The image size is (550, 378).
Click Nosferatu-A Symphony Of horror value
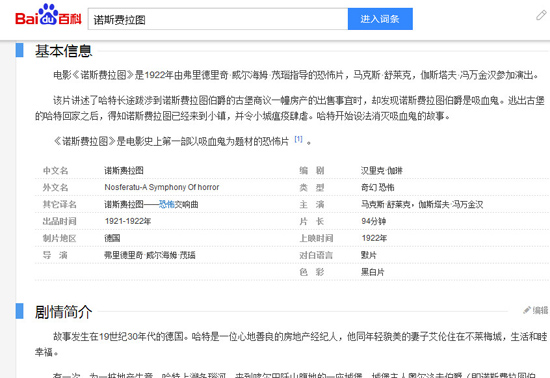162,188
